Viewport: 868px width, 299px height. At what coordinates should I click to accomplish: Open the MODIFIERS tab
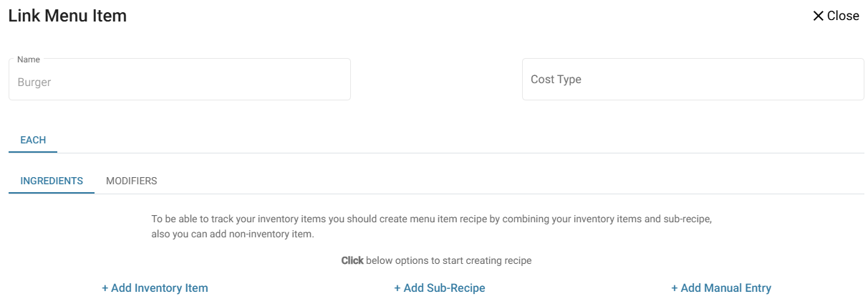(132, 181)
